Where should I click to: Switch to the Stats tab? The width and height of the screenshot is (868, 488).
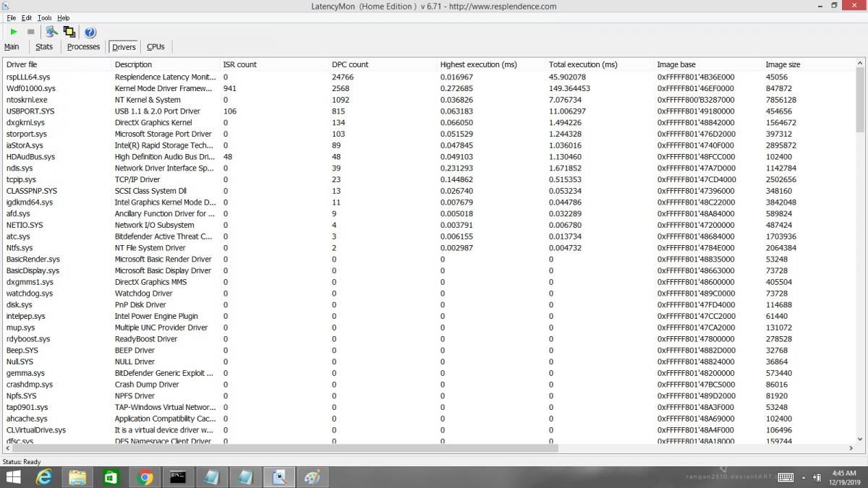pos(44,47)
